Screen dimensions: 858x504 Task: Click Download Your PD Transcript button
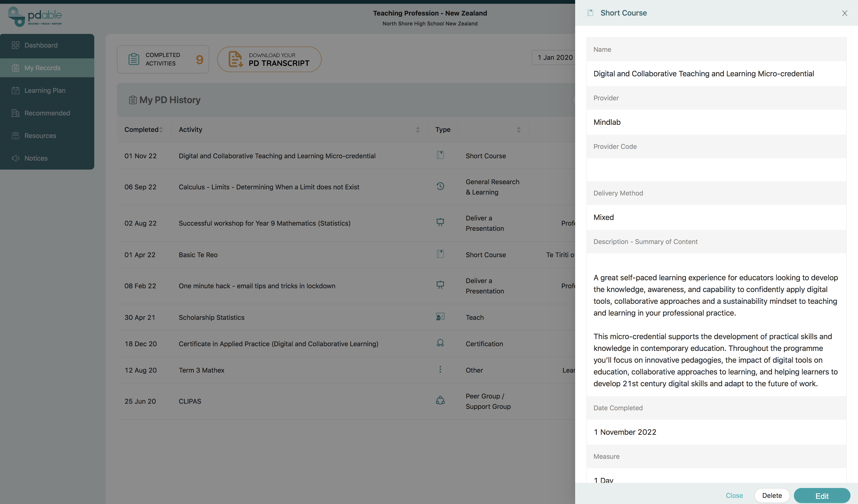269,60
